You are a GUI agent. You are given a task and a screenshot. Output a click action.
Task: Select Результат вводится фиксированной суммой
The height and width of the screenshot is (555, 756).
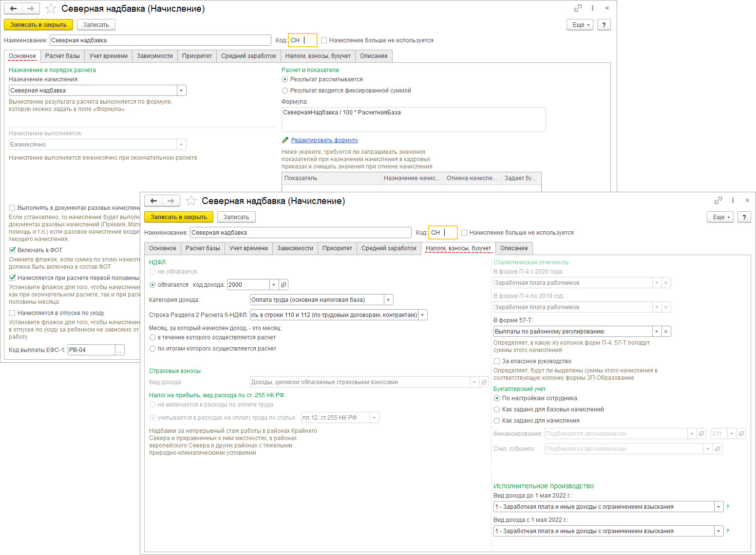[x=285, y=91]
